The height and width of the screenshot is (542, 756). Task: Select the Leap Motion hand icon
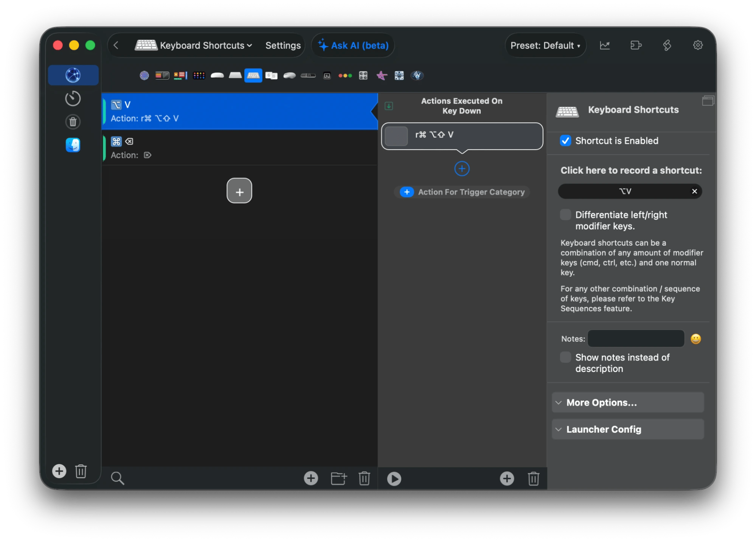coord(417,75)
